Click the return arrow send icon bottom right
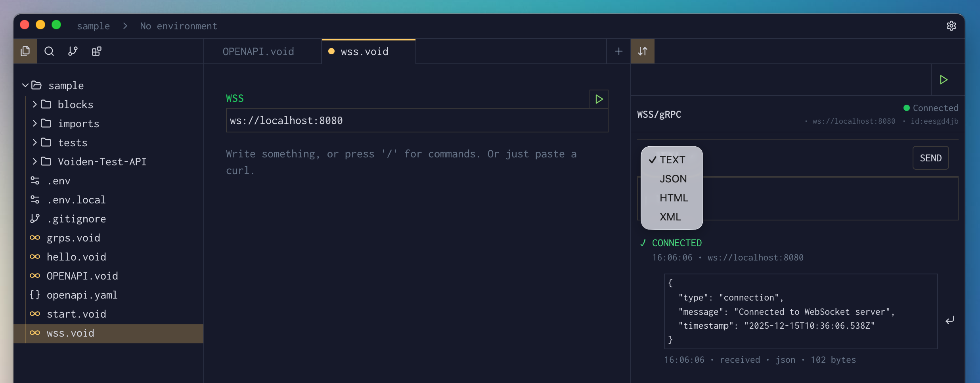The height and width of the screenshot is (383, 980). [950, 320]
